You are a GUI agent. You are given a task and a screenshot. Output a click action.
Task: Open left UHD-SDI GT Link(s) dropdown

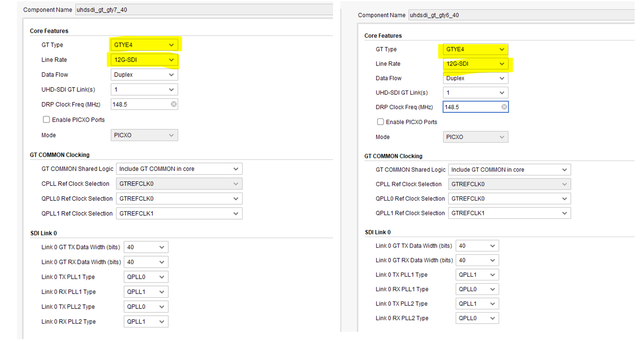click(144, 90)
